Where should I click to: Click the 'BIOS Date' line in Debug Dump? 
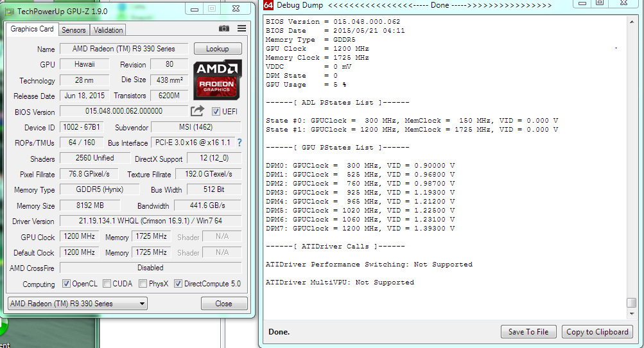(x=335, y=31)
